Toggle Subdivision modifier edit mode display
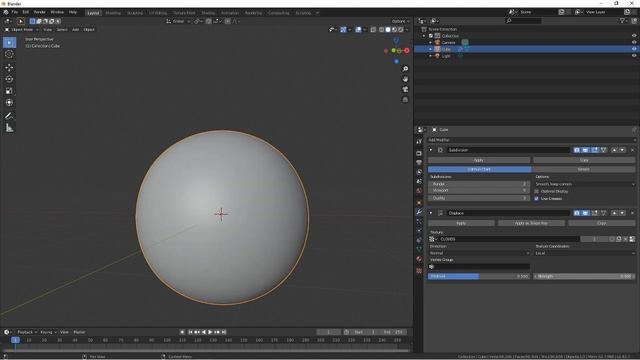640x360 pixels. [x=595, y=150]
